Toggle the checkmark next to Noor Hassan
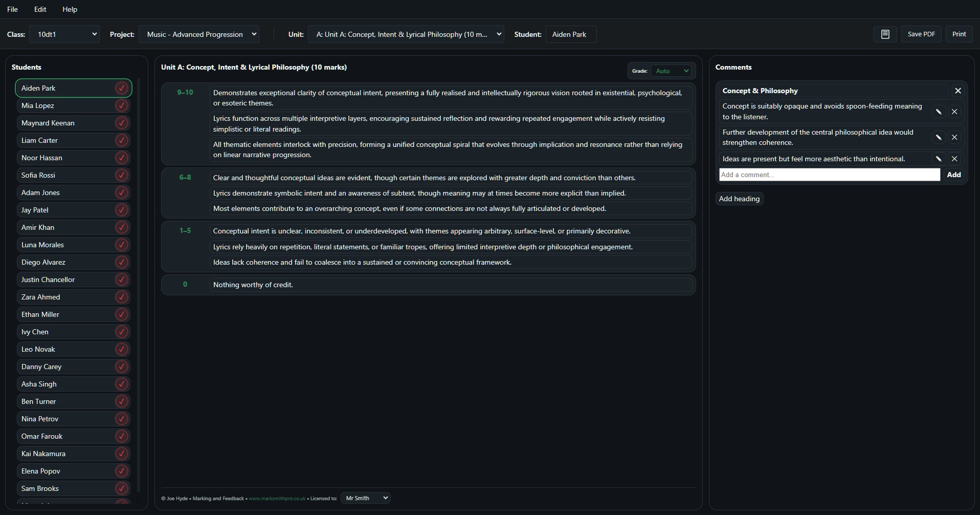 tap(121, 158)
